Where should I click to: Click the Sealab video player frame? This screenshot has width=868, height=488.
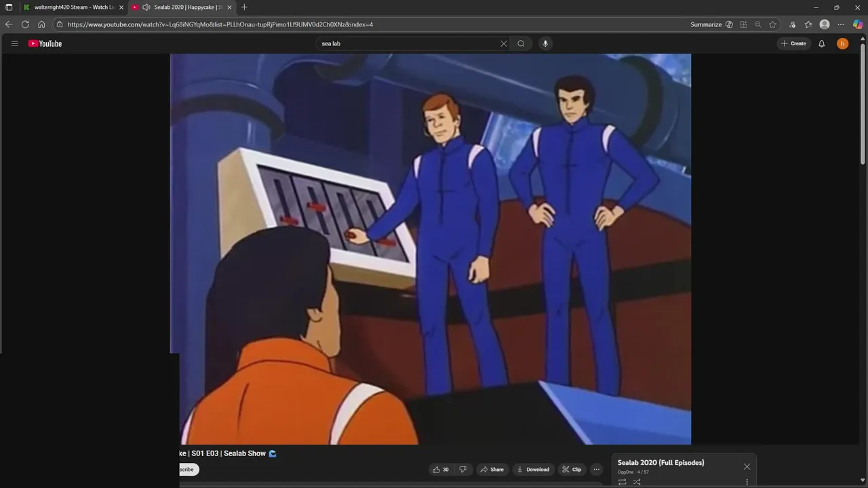pos(431,249)
